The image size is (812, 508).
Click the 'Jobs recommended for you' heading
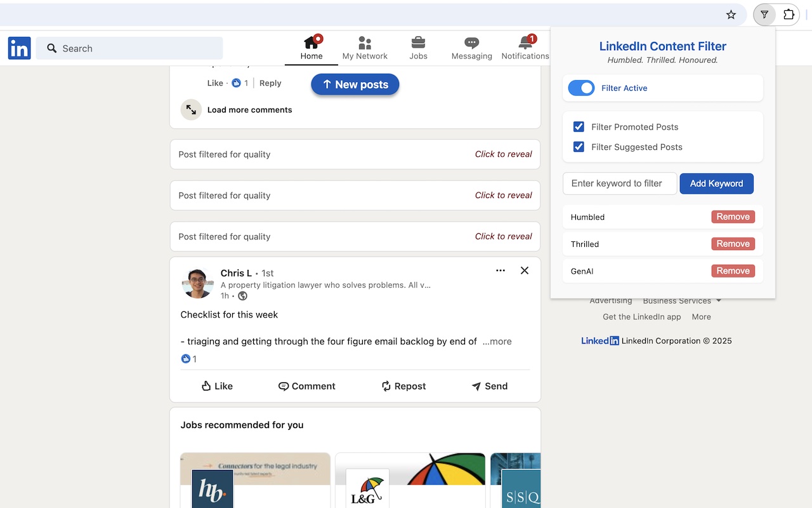pyautogui.click(x=242, y=425)
